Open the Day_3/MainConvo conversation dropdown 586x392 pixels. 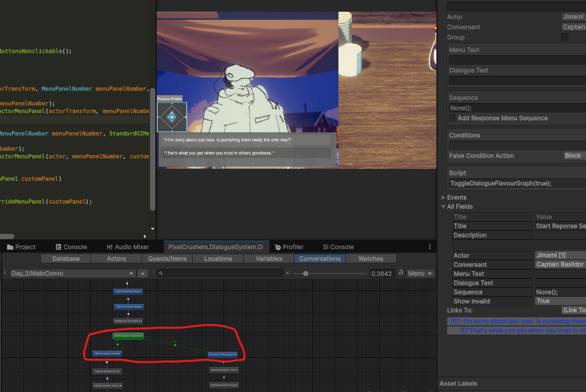tap(73, 274)
